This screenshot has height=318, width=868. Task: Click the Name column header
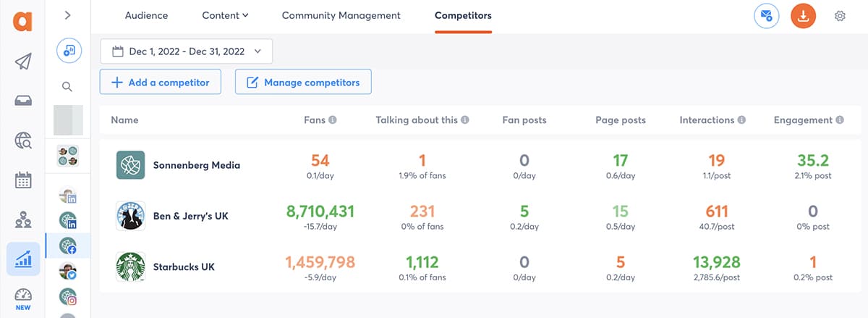point(124,120)
